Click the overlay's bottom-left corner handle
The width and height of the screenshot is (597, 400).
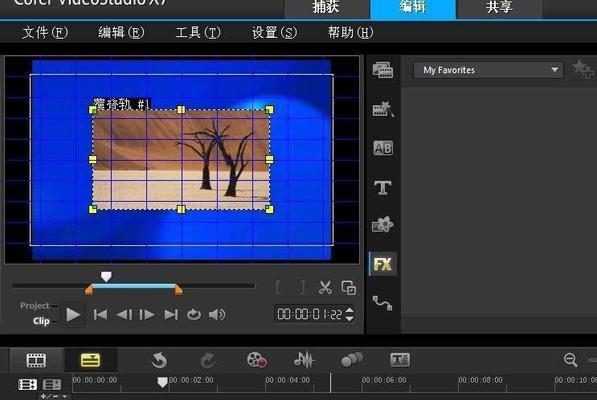[x=93, y=209]
